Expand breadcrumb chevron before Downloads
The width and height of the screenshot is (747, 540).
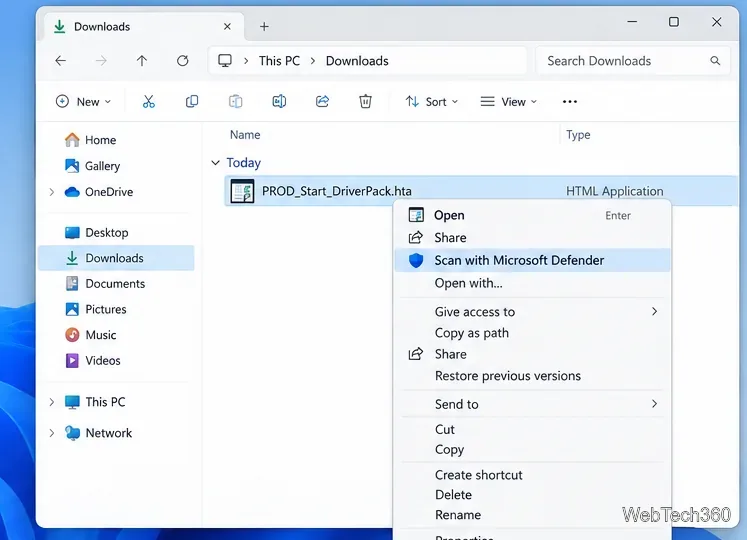[313, 61]
